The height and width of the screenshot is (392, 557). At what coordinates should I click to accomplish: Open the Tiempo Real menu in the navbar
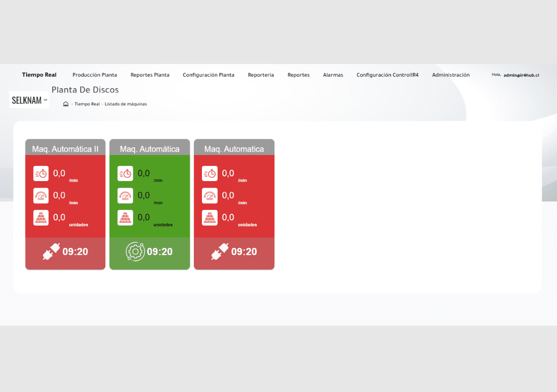(x=39, y=75)
